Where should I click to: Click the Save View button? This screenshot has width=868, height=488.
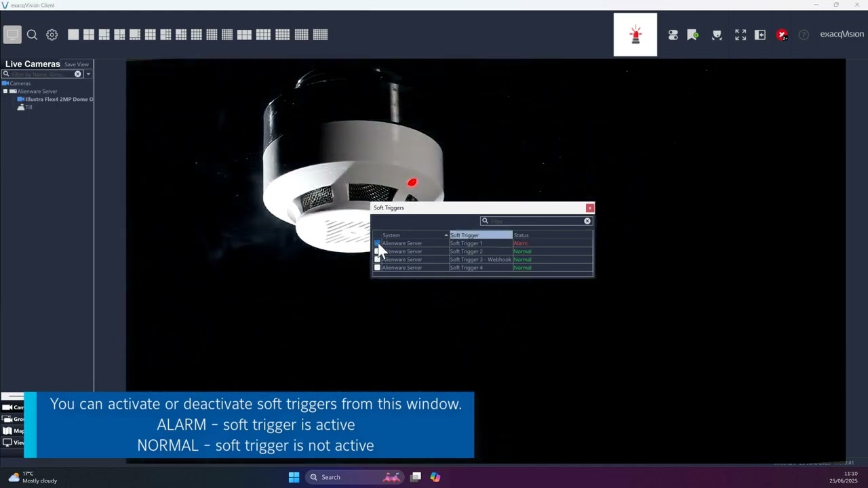(77, 64)
